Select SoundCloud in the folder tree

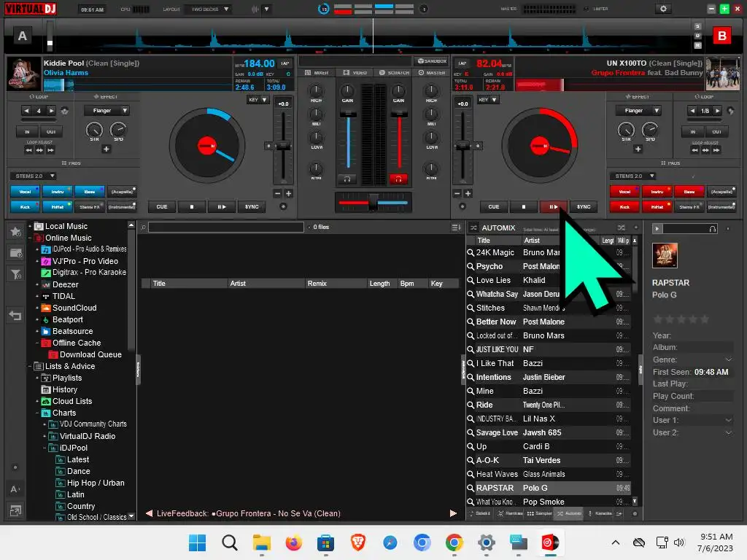click(x=74, y=308)
